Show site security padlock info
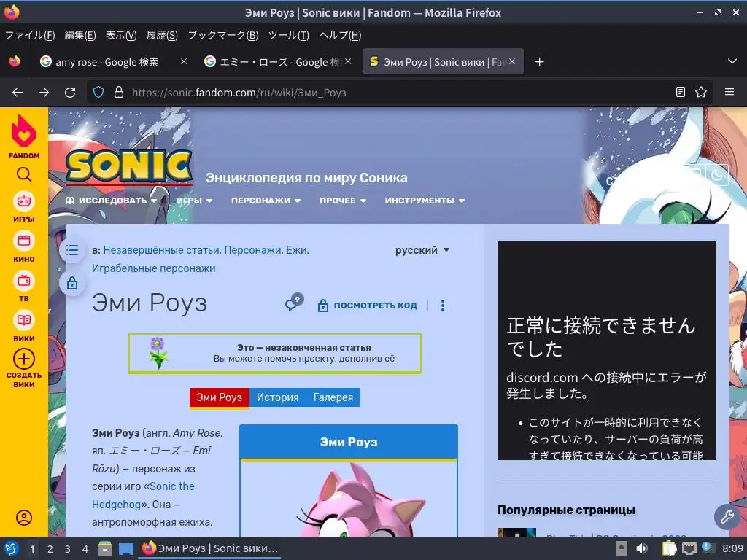The height and width of the screenshot is (560, 747). pos(119,93)
